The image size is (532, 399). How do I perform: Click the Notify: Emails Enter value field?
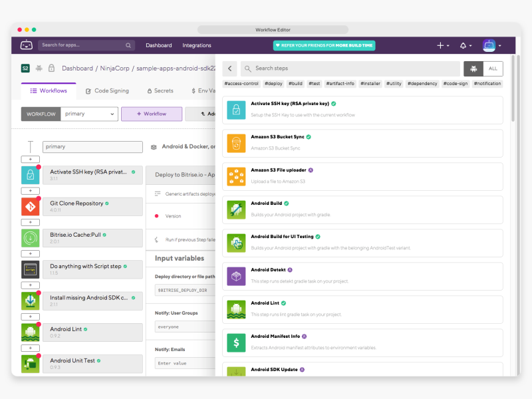(185, 363)
